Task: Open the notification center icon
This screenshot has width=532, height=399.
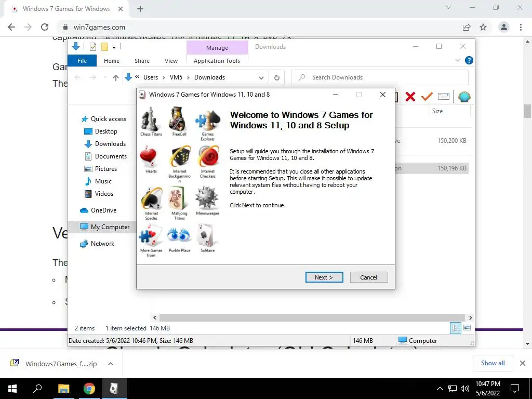Action: point(515,389)
